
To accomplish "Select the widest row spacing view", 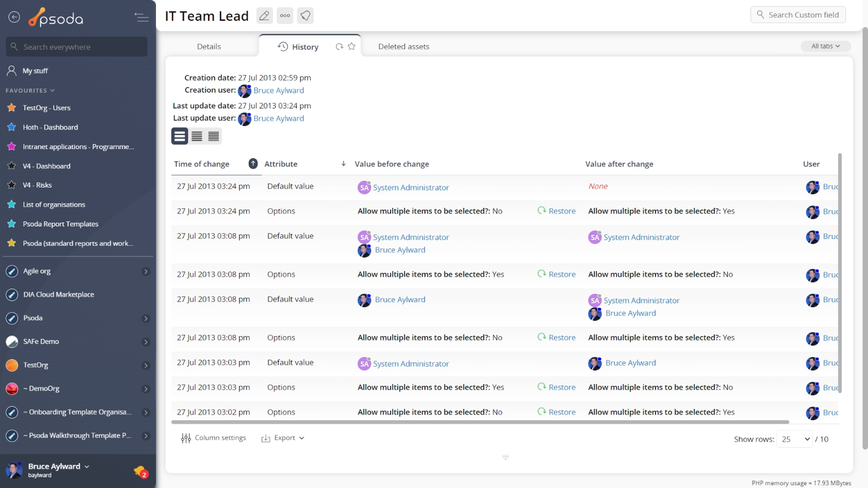I will coord(180,136).
